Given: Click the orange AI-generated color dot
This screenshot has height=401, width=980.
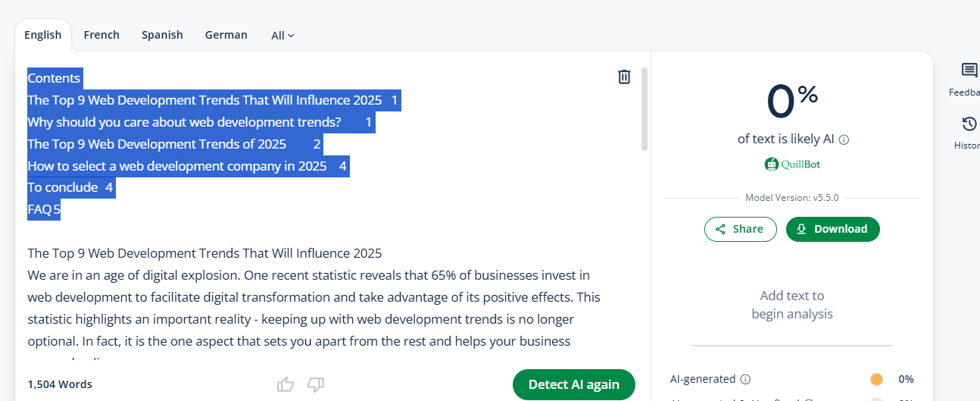Looking at the screenshot, I should pos(876,379).
